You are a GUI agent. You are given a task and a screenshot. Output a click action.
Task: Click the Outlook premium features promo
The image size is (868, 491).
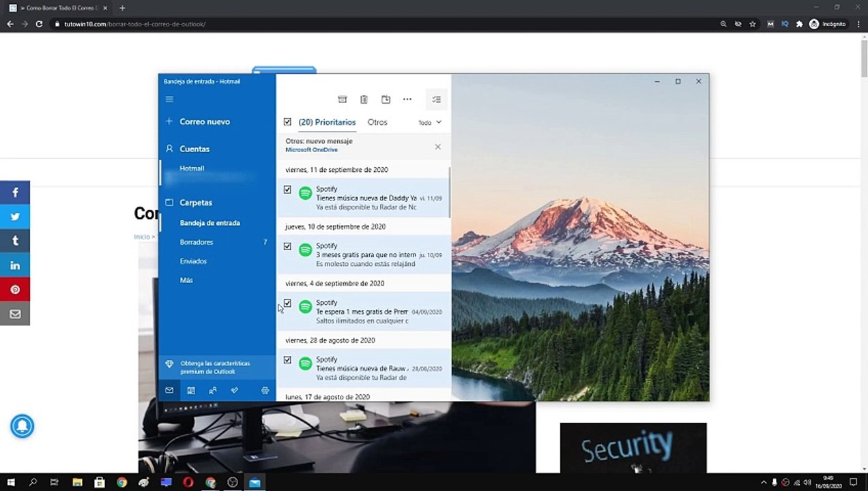click(x=217, y=368)
